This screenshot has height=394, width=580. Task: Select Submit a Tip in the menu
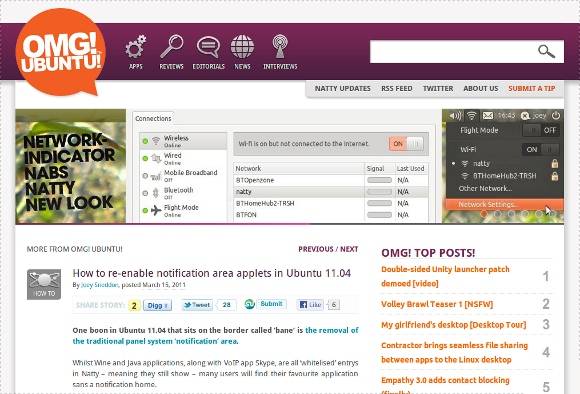point(532,88)
